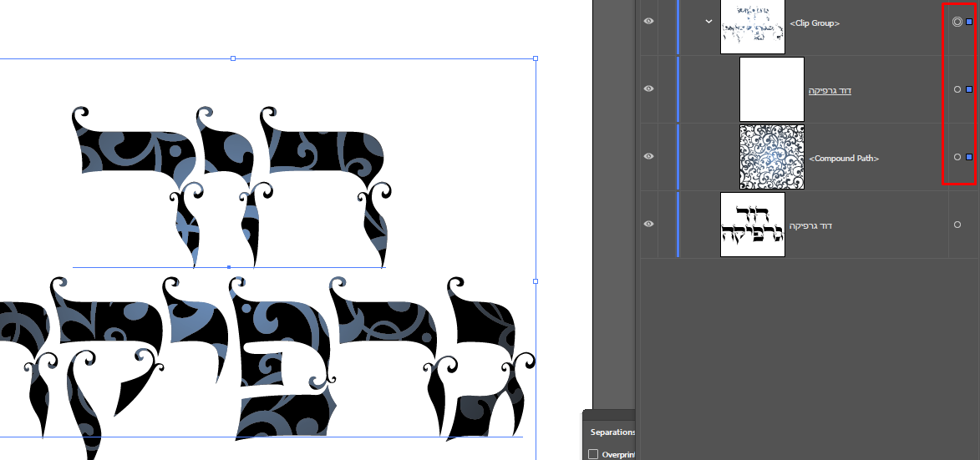The width and height of the screenshot is (980, 460).
Task: Click selection square of underlined דוד גרפיקה row
Action: tap(969, 89)
